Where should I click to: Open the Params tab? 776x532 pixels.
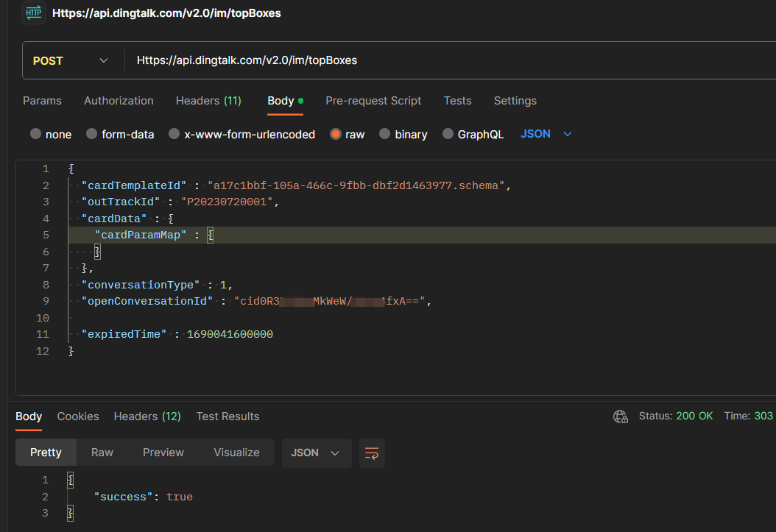click(x=42, y=101)
